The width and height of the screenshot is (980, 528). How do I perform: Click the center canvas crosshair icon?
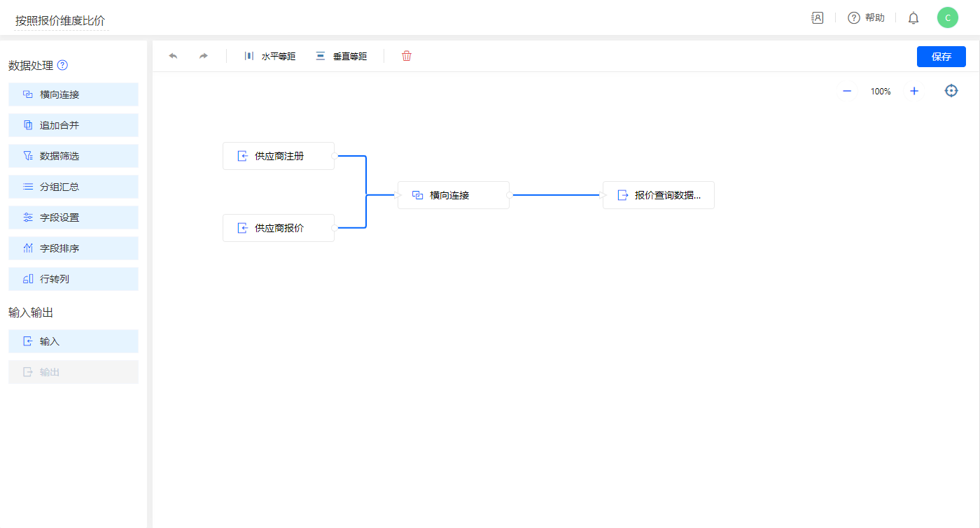[951, 91]
